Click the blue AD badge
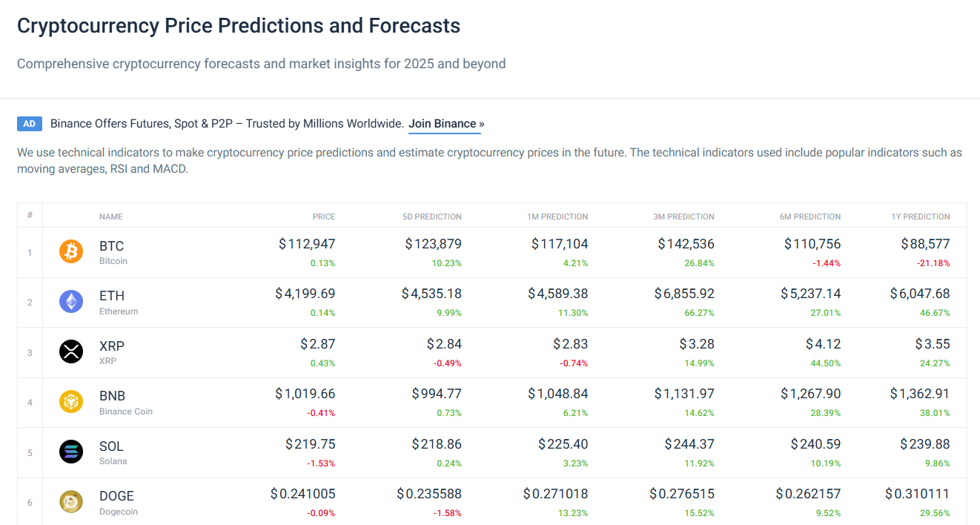The height and width of the screenshot is (525, 980). (x=29, y=124)
